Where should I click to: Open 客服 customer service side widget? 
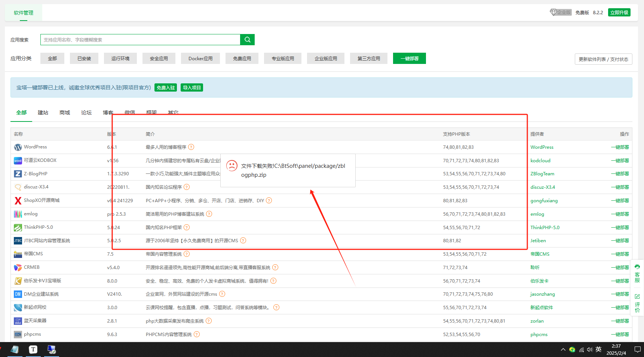(637, 274)
